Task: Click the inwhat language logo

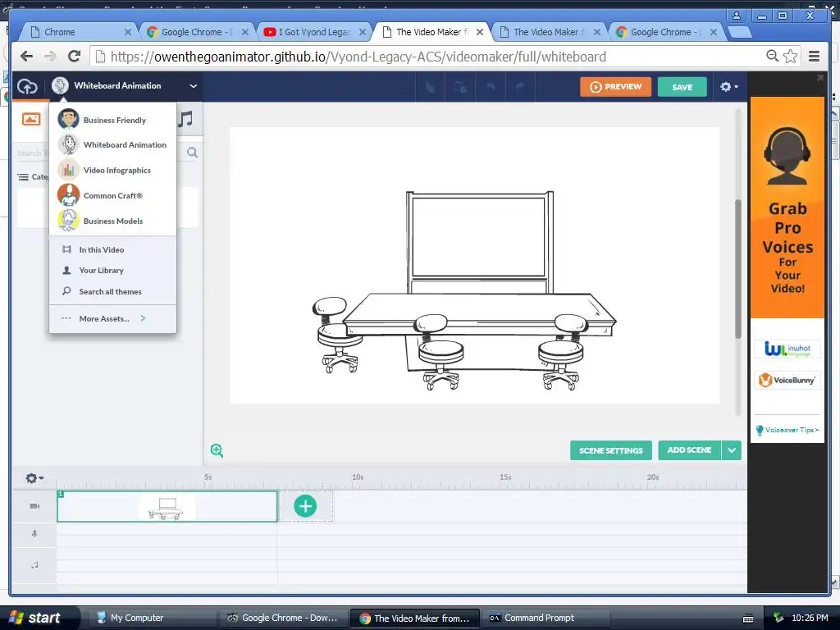Action: click(x=787, y=349)
